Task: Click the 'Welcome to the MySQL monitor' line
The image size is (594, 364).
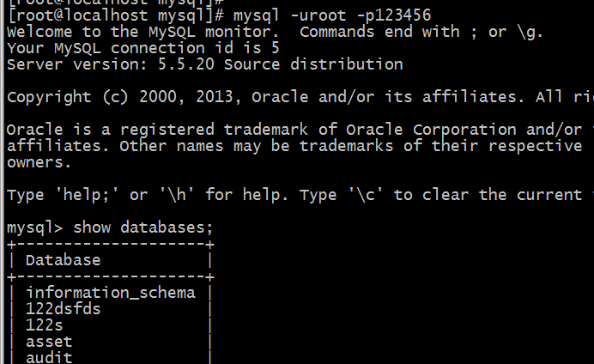Action: coord(275,32)
